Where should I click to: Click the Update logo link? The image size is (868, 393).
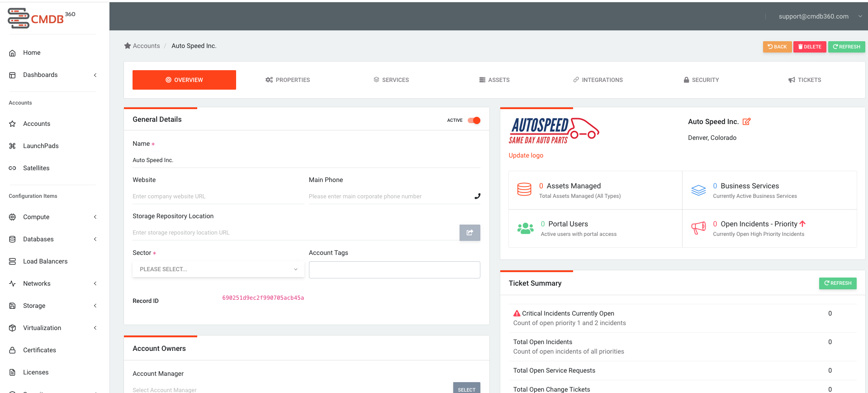(x=526, y=155)
